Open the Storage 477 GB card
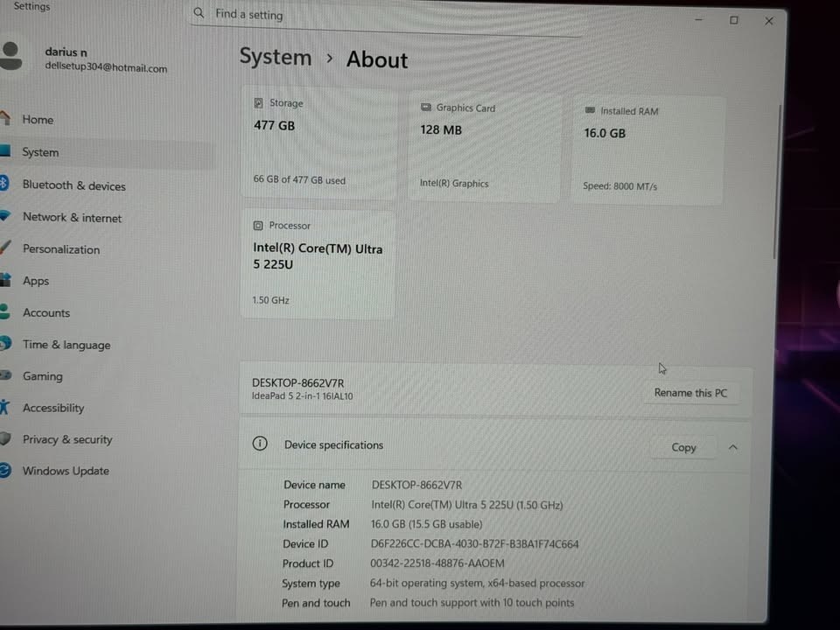Image resolution: width=840 pixels, height=630 pixels. tap(319, 142)
